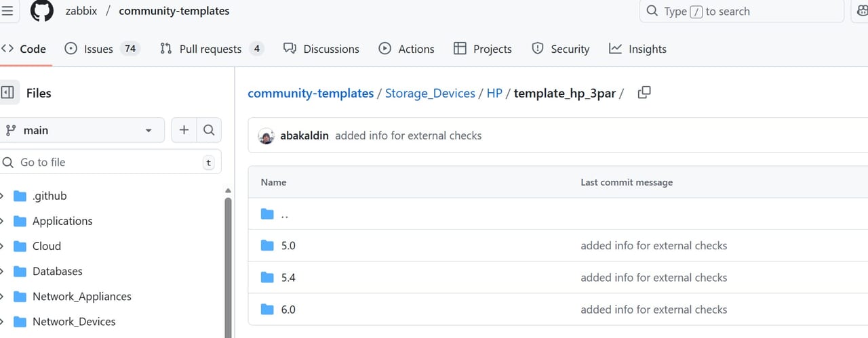Image resolution: width=868 pixels, height=338 pixels.
Task: Click abakaldin's avatar image
Action: 267,135
